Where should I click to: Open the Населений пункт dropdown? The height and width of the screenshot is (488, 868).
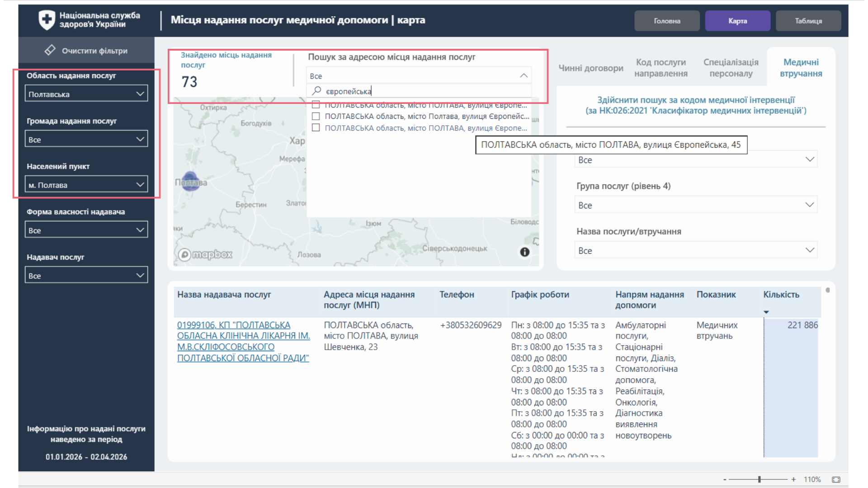[86, 184]
